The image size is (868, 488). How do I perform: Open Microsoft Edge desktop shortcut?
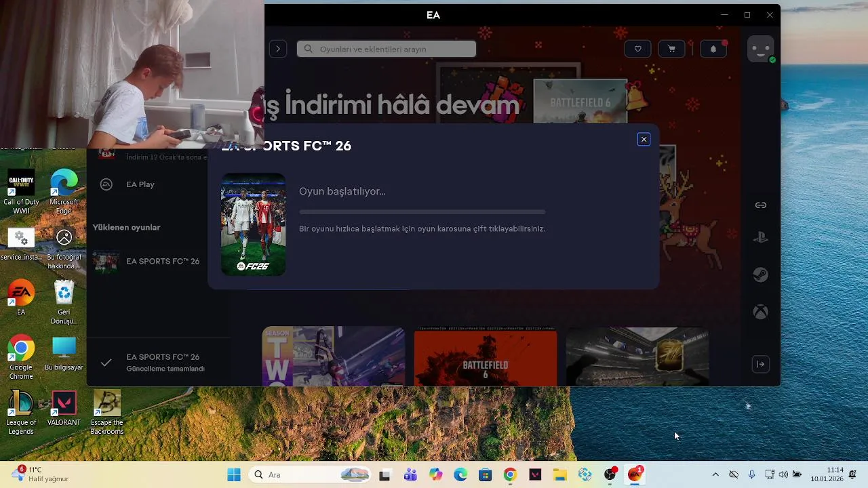64,192
